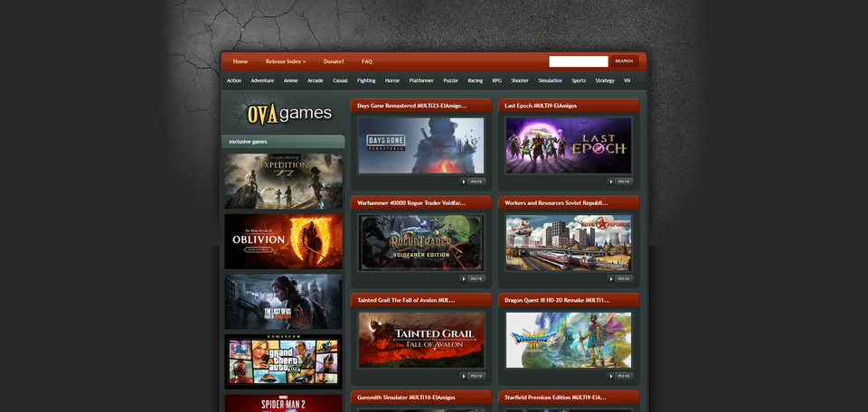Open Days Gone Remastered post title
The height and width of the screenshot is (412, 868).
pyautogui.click(x=412, y=106)
